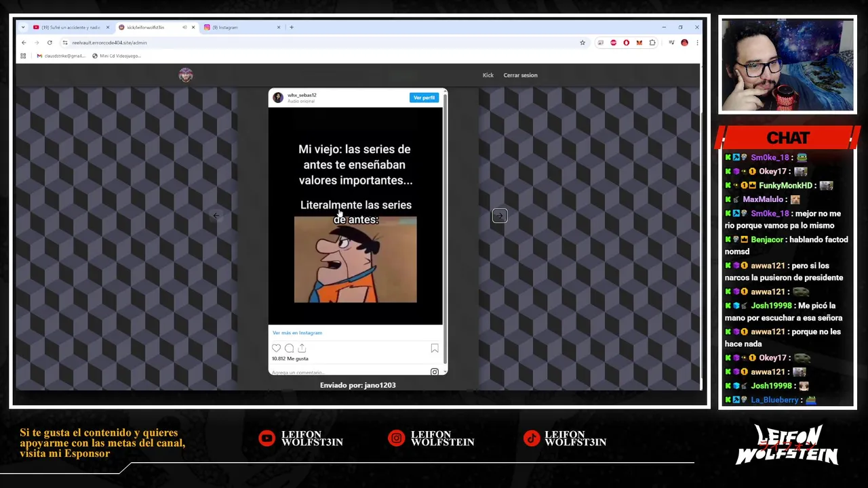The image size is (868, 488).
Task: Click the TikTok icon in stream footer
Action: [x=532, y=439]
